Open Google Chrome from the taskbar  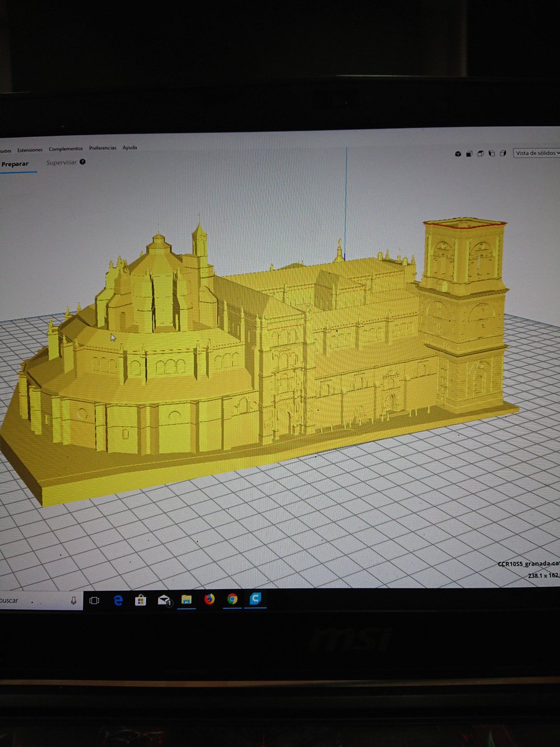click(x=232, y=599)
